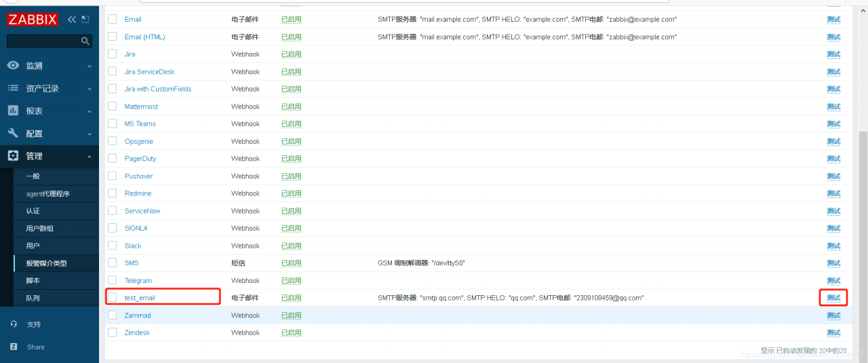Toggle 已启用 status for test_email row

(292, 298)
